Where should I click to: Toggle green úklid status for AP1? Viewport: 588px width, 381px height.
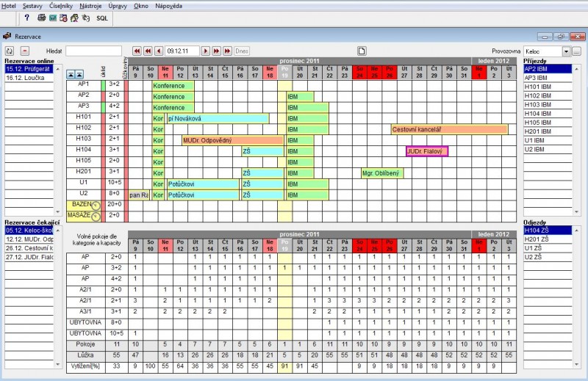[104, 84]
